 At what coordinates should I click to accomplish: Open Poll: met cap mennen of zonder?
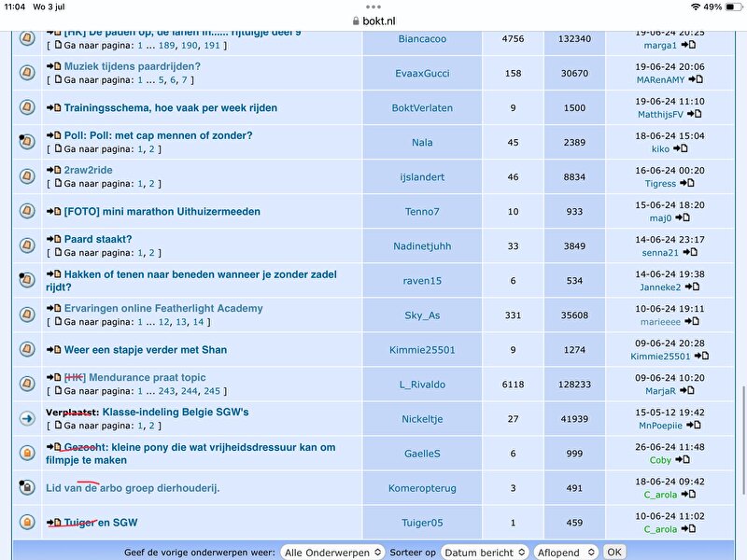coord(158,135)
